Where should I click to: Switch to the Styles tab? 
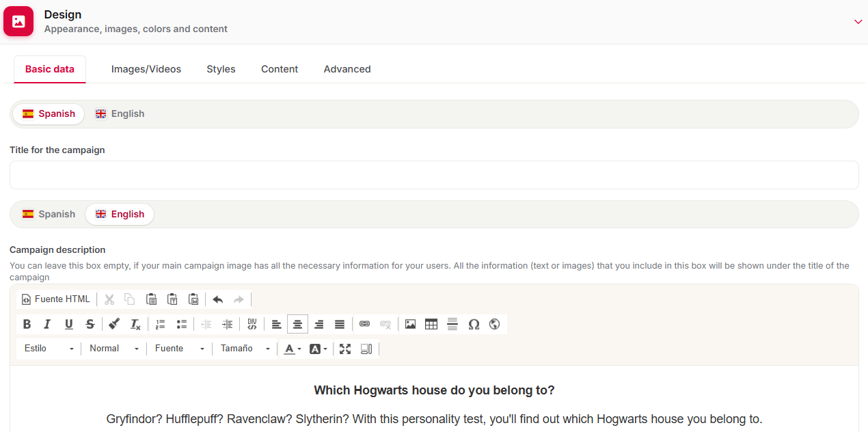coord(221,69)
